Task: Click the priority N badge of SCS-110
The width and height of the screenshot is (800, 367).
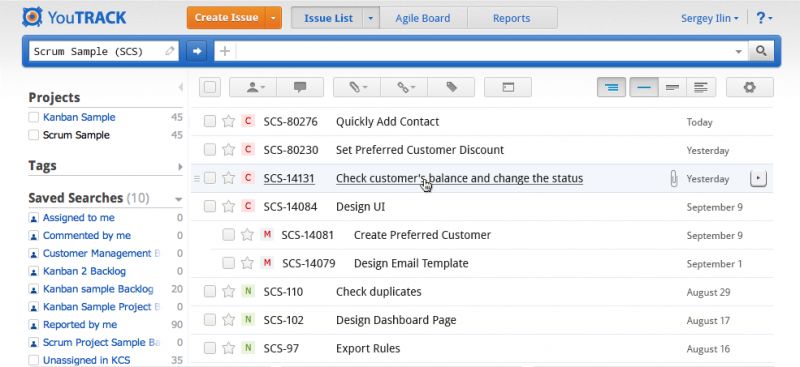Action: click(x=247, y=291)
